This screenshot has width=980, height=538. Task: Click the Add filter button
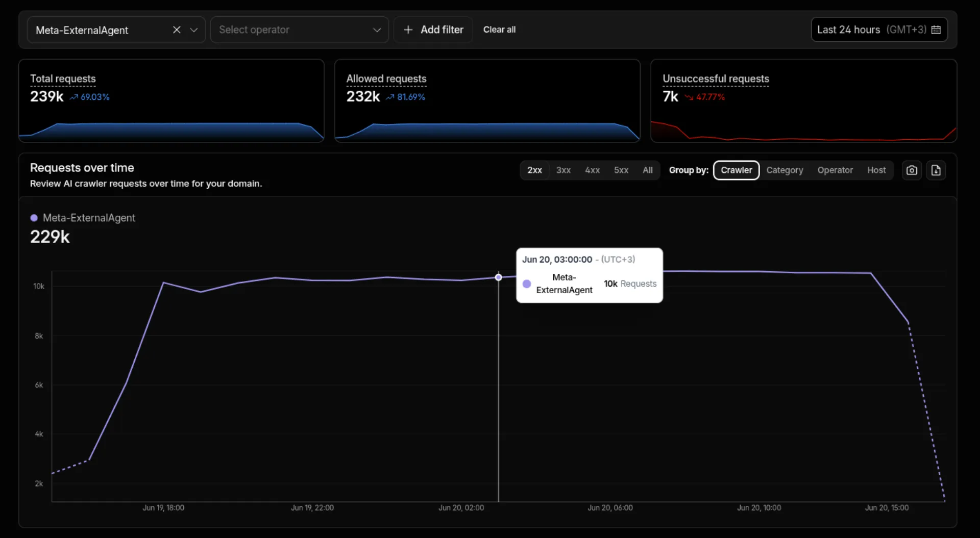coord(433,30)
